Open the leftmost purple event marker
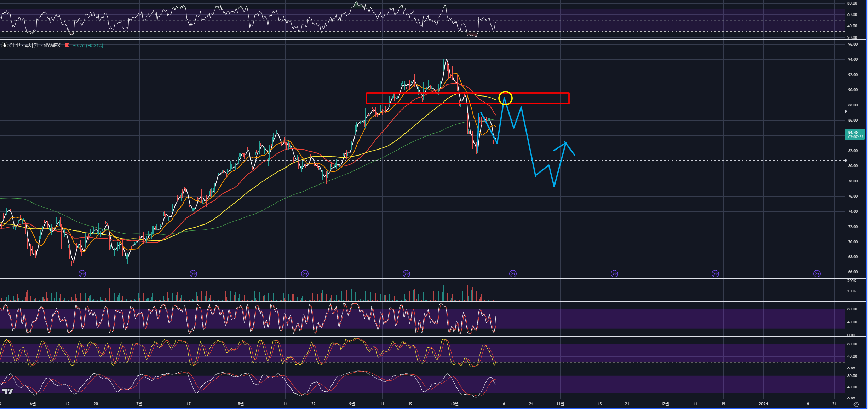The height and width of the screenshot is (409, 868). [82, 274]
